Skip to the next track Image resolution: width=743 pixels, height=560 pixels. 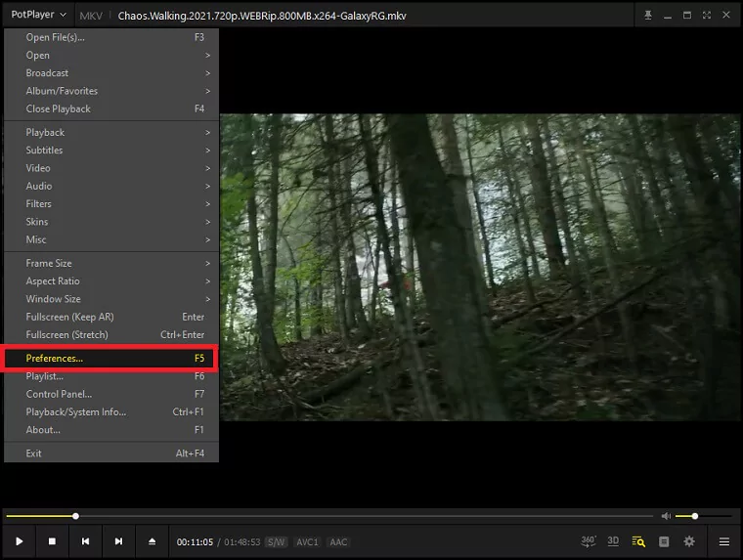coord(118,541)
